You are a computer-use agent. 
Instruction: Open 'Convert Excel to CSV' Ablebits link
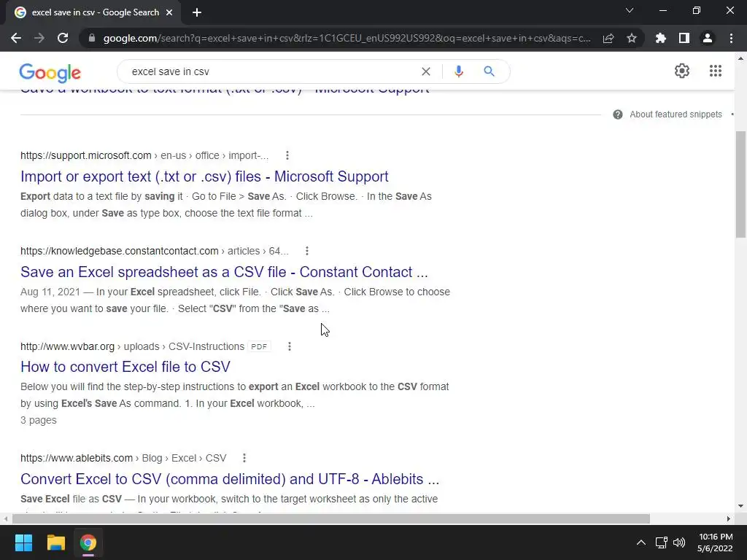[230, 478]
